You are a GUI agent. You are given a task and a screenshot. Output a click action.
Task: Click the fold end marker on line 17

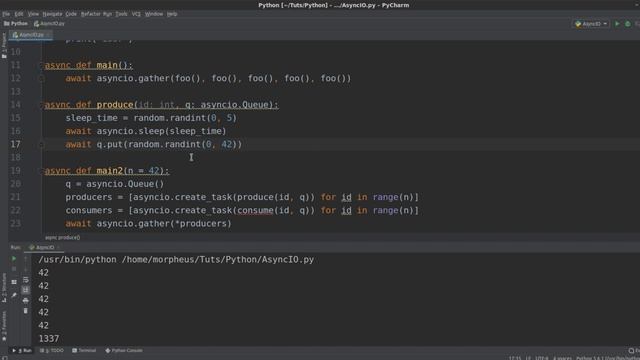click(x=42, y=144)
